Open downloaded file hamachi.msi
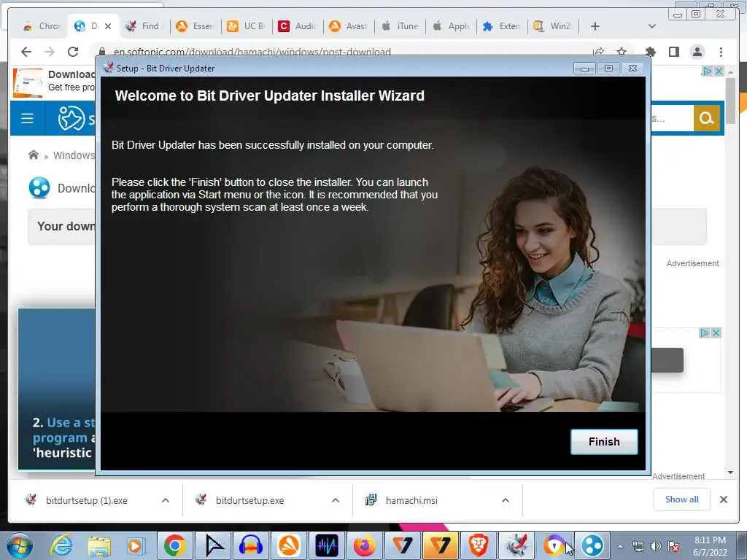Screen dimensions: 747x560 click(411, 500)
